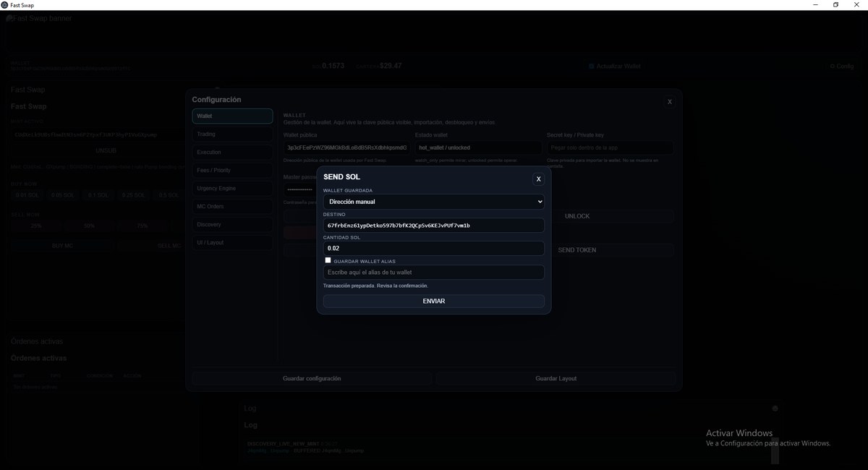868x470 pixels.
Task: Click the Wallet pública field
Action: point(346,148)
